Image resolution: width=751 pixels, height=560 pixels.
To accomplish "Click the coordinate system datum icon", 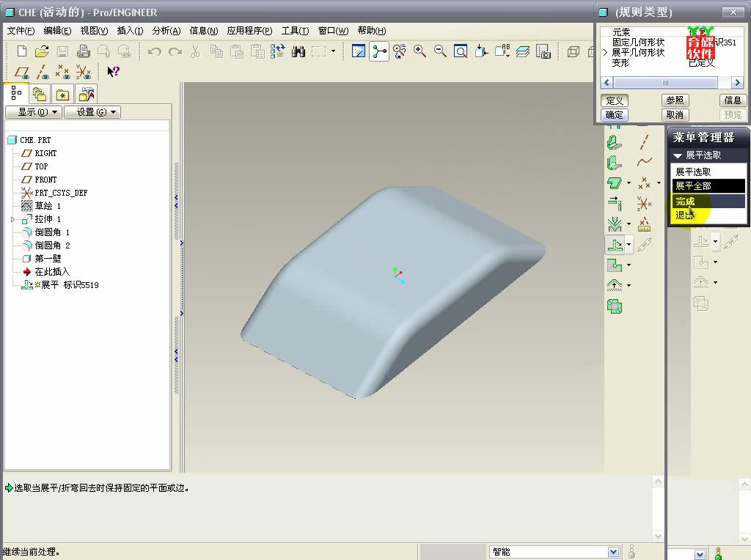I will (x=644, y=204).
